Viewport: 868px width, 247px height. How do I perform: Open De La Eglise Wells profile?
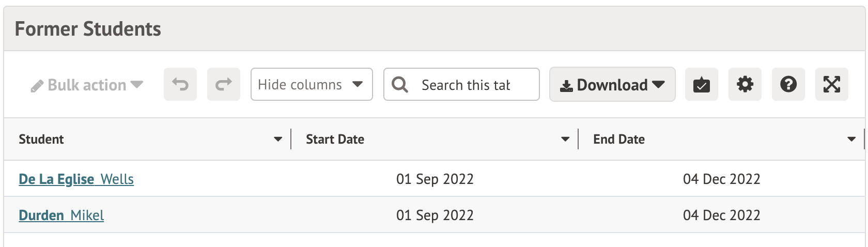tap(76, 179)
